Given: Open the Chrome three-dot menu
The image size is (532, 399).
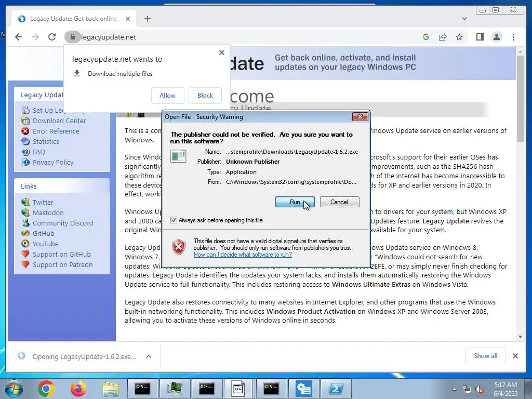Looking at the screenshot, I should (513, 37).
